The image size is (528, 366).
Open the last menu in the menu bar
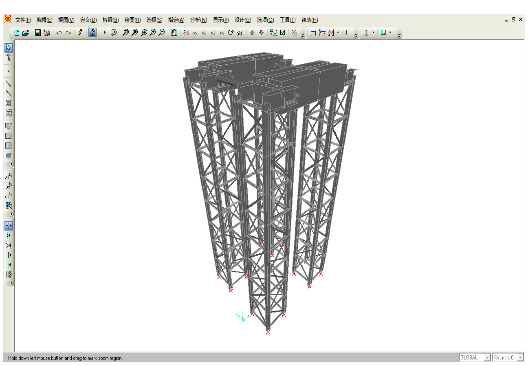[309, 20]
